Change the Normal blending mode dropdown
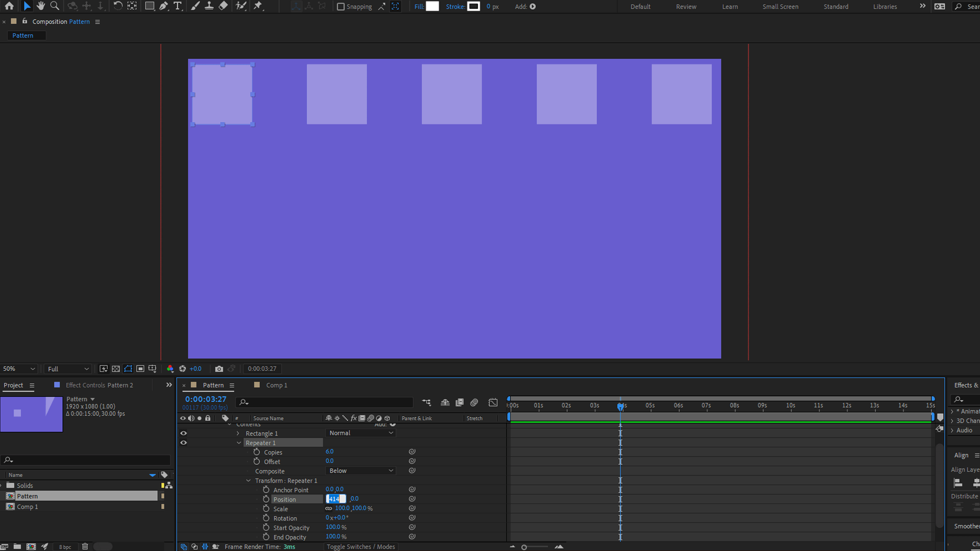The height and width of the screenshot is (551, 980). point(360,433)
